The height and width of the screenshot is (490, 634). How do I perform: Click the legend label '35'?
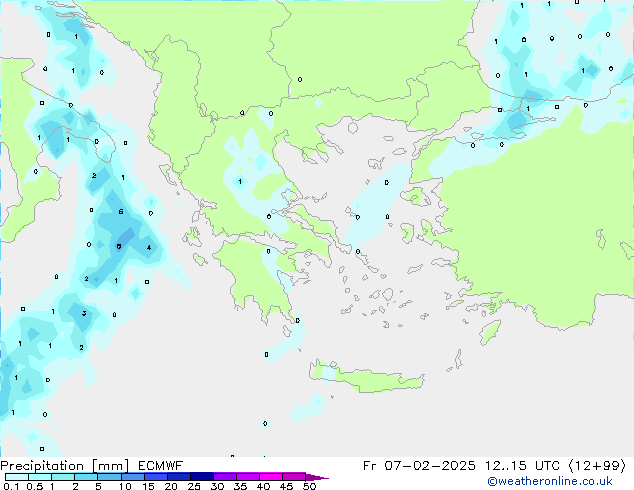(x=240, y=486)
